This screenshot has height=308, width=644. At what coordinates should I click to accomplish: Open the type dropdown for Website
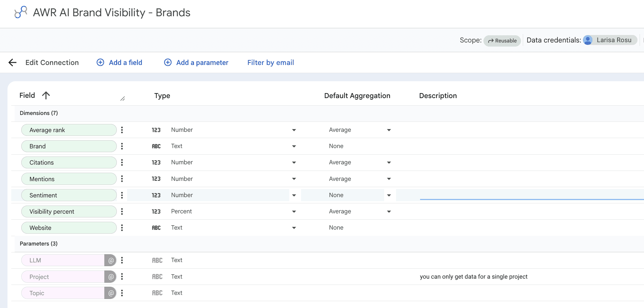(x=294, y=228)
